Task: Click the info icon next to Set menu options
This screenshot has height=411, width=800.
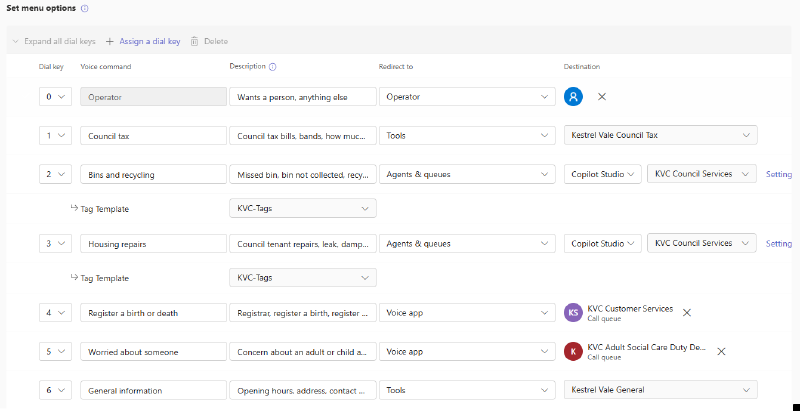Action: 85,9
